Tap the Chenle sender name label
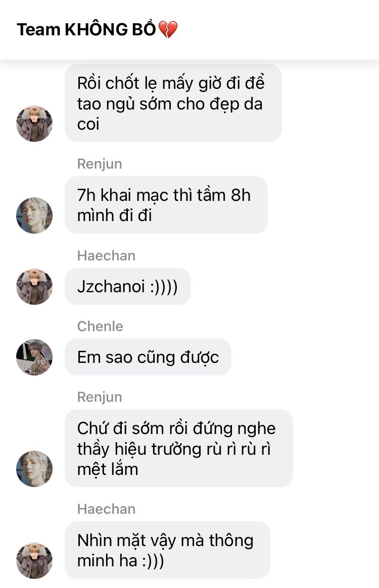The width and height of the screenshot is (379, 588). tap(100, 326)
